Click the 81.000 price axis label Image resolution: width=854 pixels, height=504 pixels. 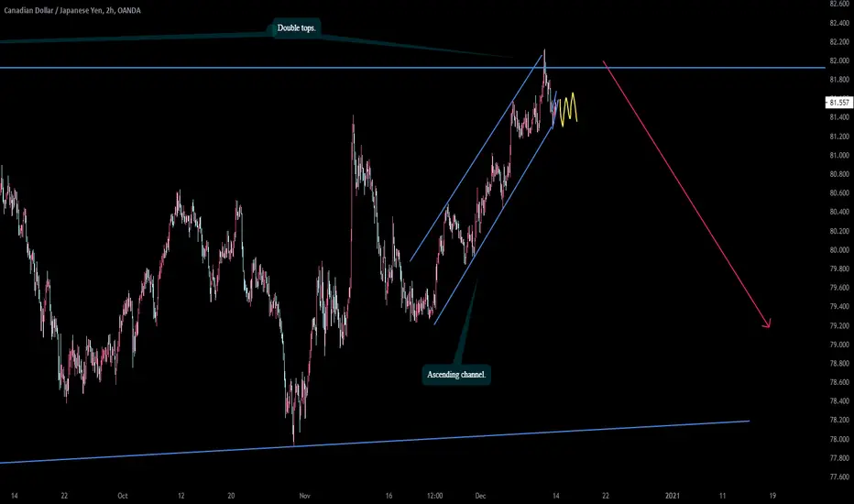(839, 155)
